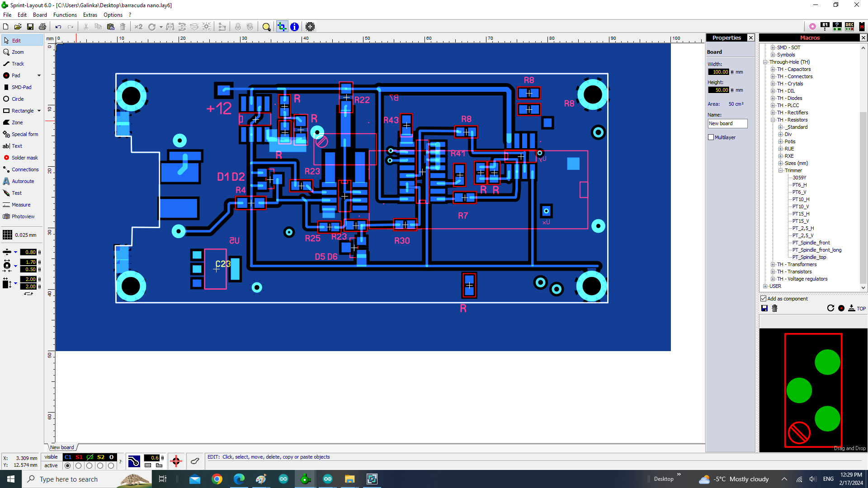Uncheck Add as component option
This screenshot has height=488, width=868.
click(x=764, y=299)
